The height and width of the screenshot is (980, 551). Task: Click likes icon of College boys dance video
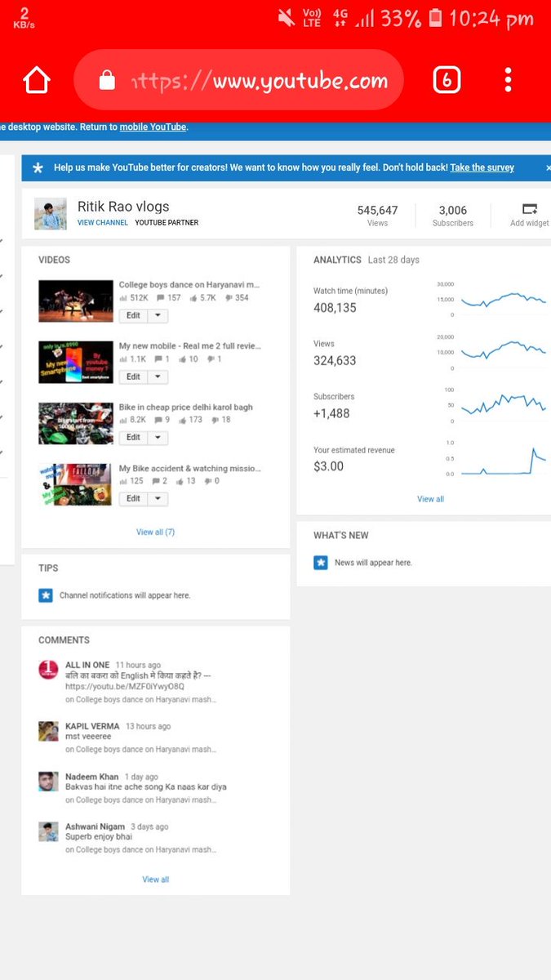(193, 298)
